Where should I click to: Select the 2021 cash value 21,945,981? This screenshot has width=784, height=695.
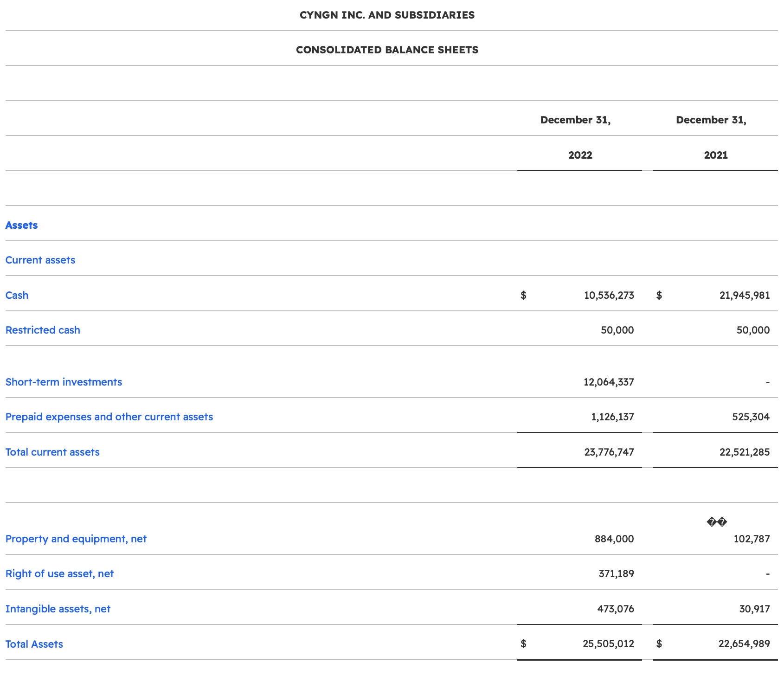point(745,295)
